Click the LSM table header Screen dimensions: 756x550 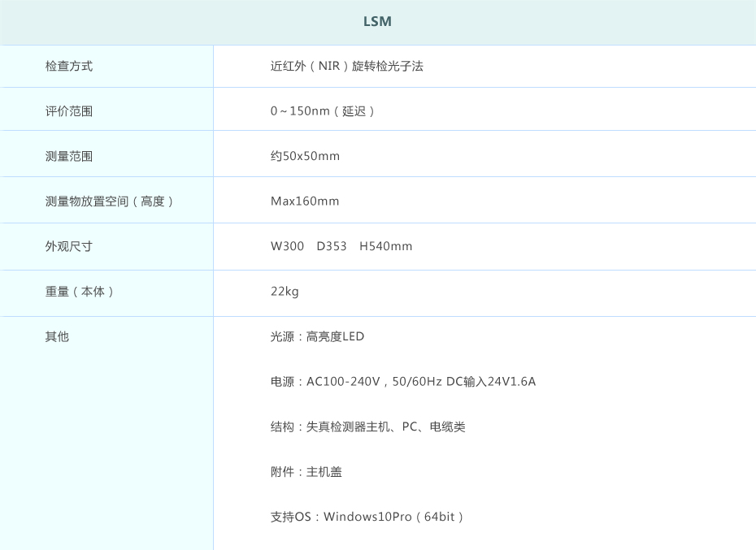point(377,22)
